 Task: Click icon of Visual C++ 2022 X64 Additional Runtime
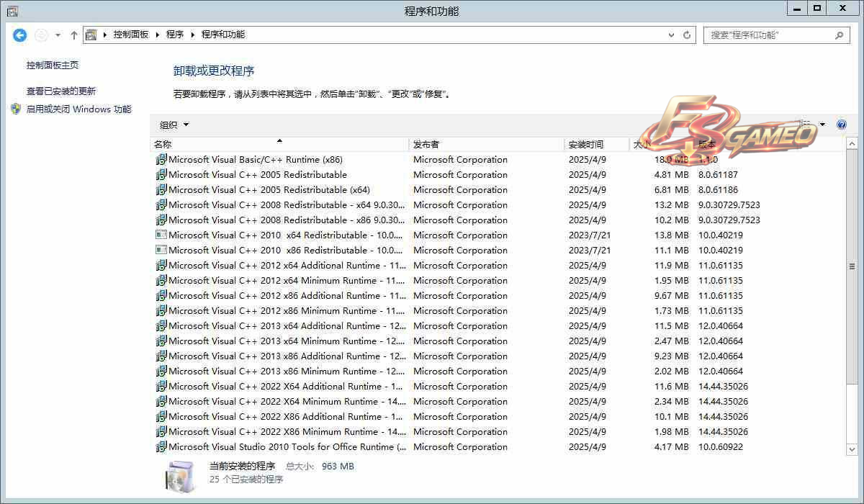(161, 387)
